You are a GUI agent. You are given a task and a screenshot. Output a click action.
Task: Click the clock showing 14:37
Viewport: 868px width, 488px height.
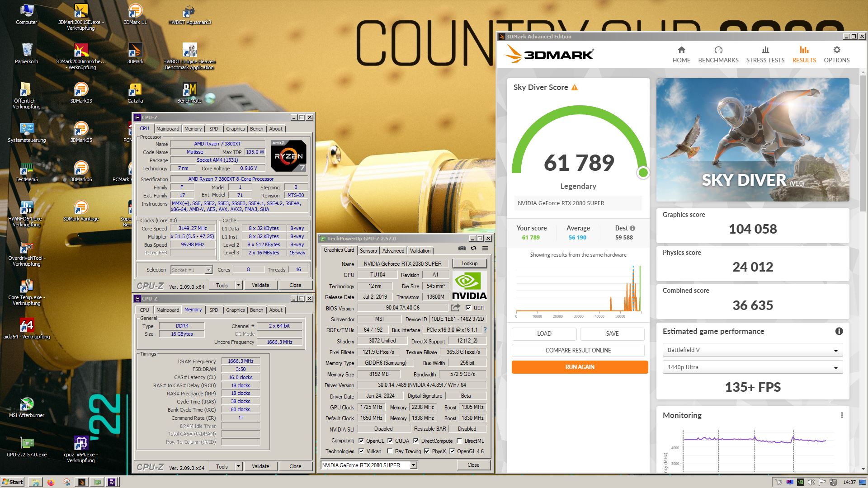[849, 482]
